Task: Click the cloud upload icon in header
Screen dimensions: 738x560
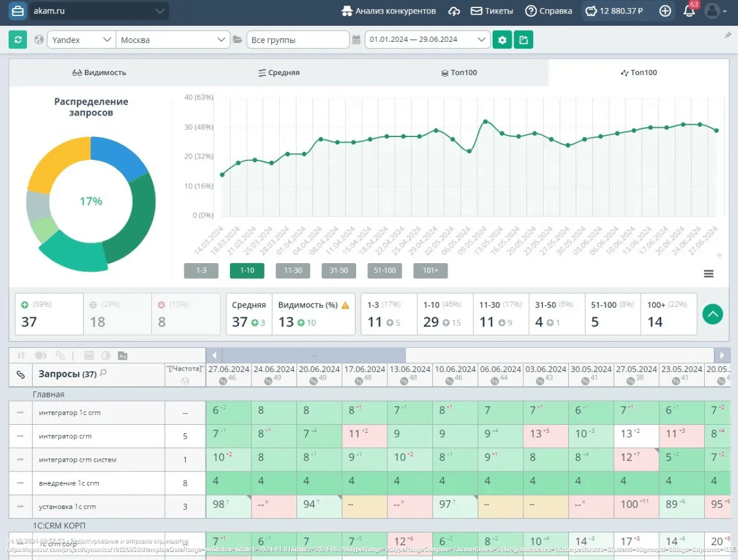Action: point(454,11)
